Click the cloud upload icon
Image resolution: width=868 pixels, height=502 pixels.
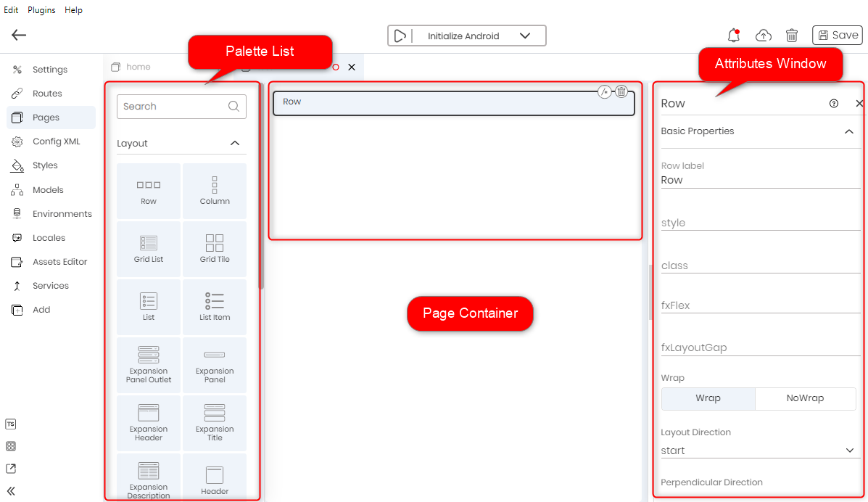coord(763,36)
